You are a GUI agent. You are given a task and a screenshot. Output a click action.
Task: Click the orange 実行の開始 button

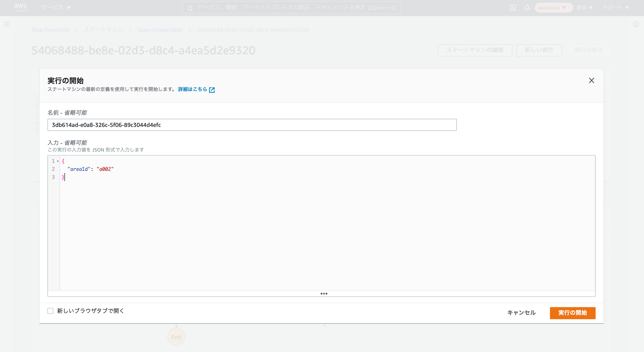click(573, 313)
